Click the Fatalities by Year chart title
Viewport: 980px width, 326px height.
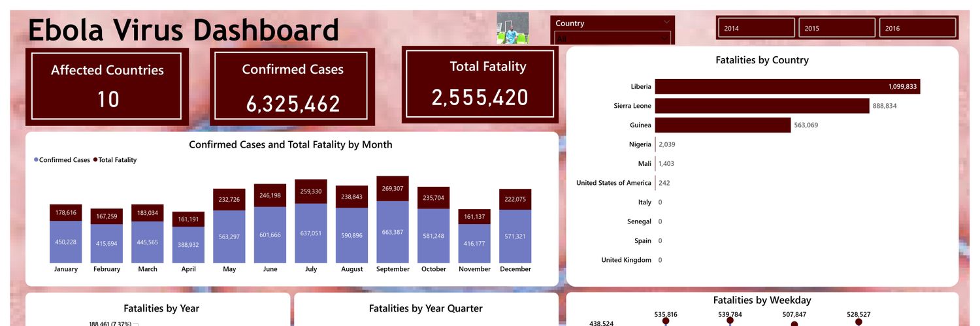161,308
